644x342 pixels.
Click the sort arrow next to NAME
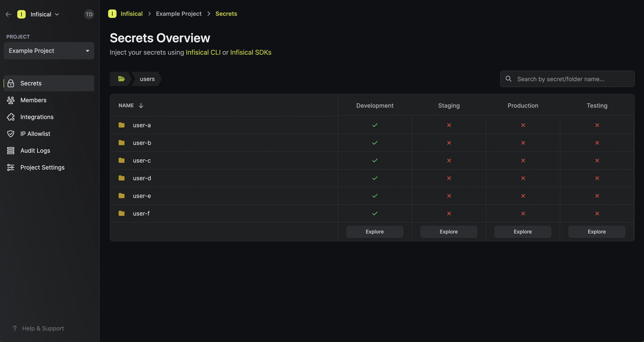click(x=141, y=106)
